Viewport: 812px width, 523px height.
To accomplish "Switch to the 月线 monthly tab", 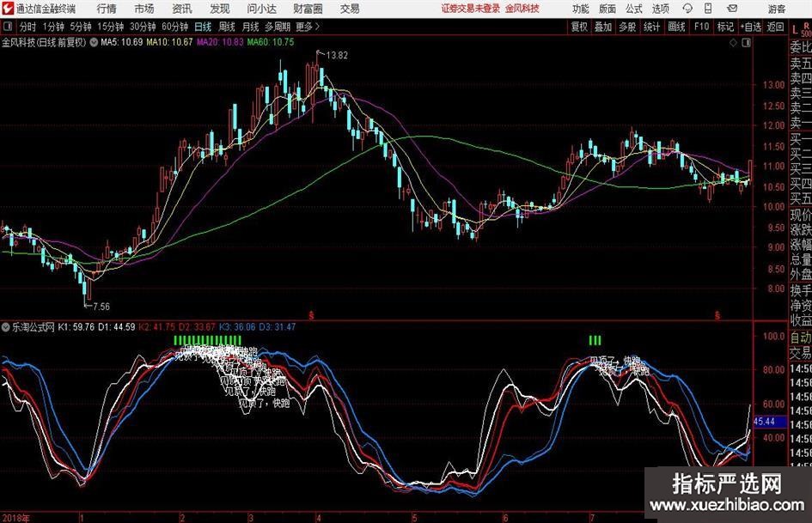I will coord(251,27).
